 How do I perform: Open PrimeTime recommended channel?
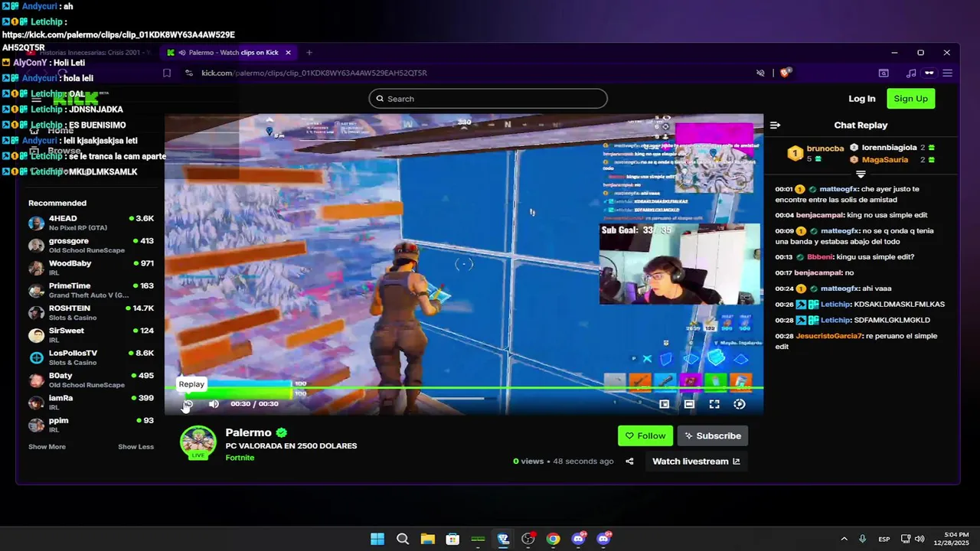91,290
